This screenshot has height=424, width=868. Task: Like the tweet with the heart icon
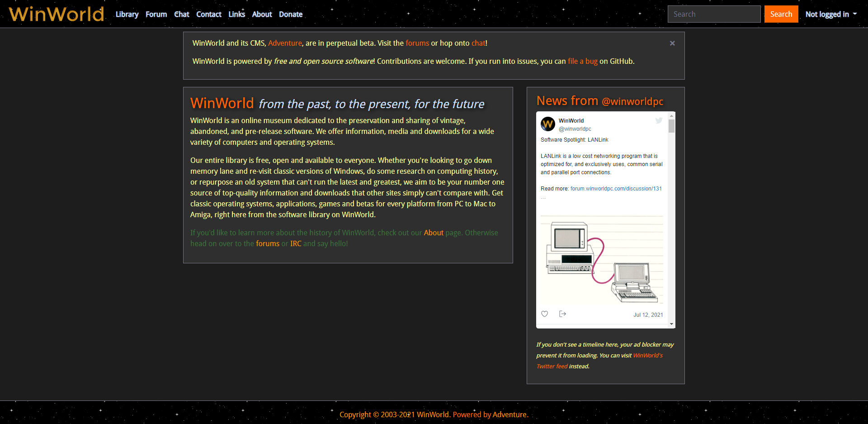tap(544, 314)
